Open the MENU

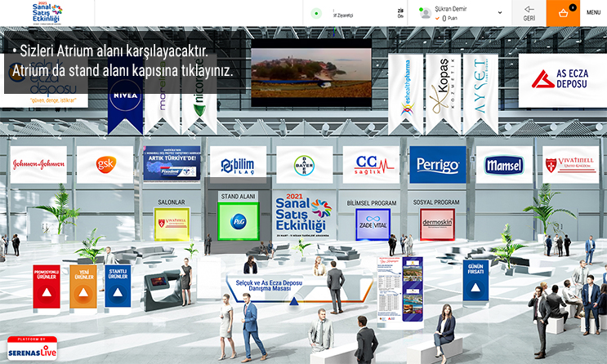coord(593,12)
